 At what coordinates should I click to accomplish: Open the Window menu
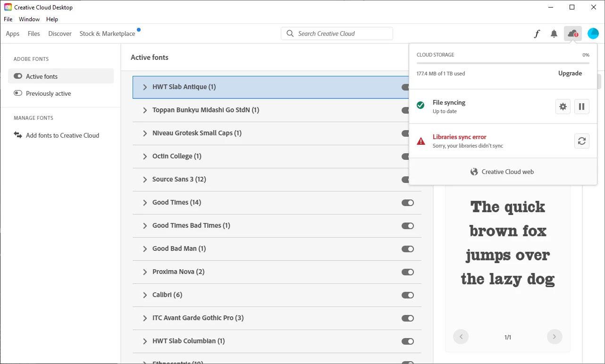coord(29,19)
